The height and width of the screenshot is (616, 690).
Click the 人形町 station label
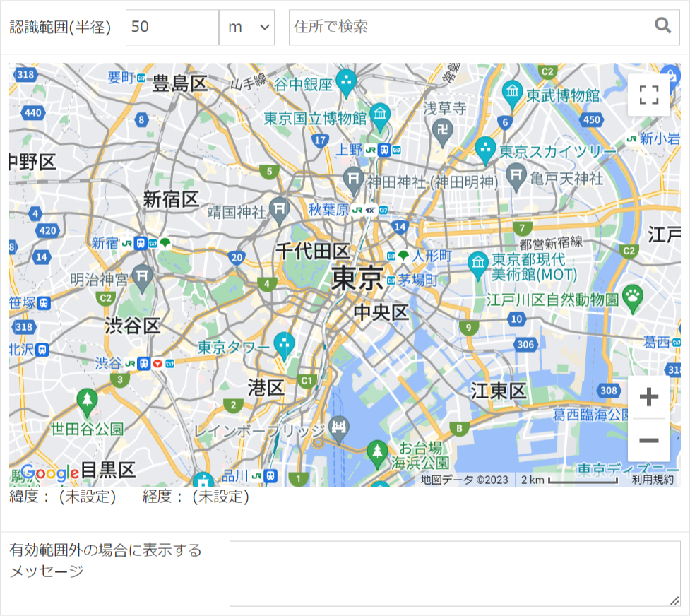pos(432,256)
